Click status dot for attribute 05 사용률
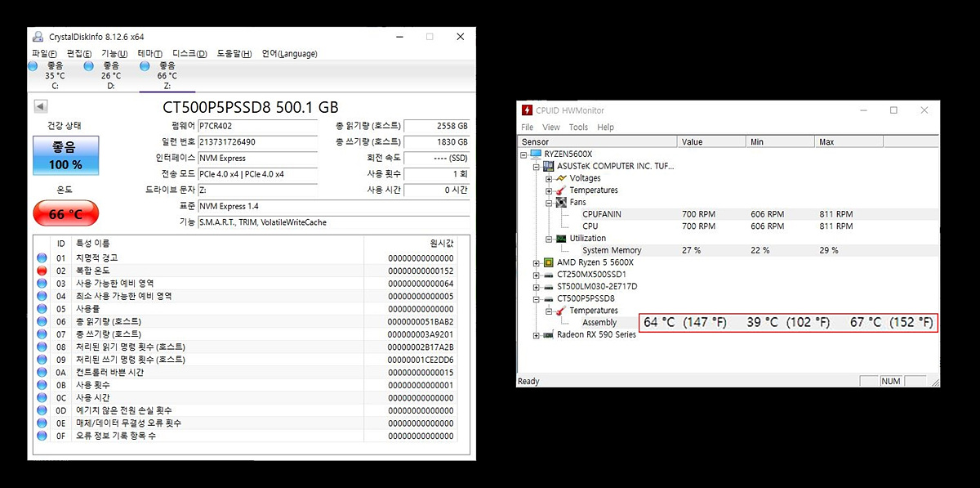 [x=42, y=309]
